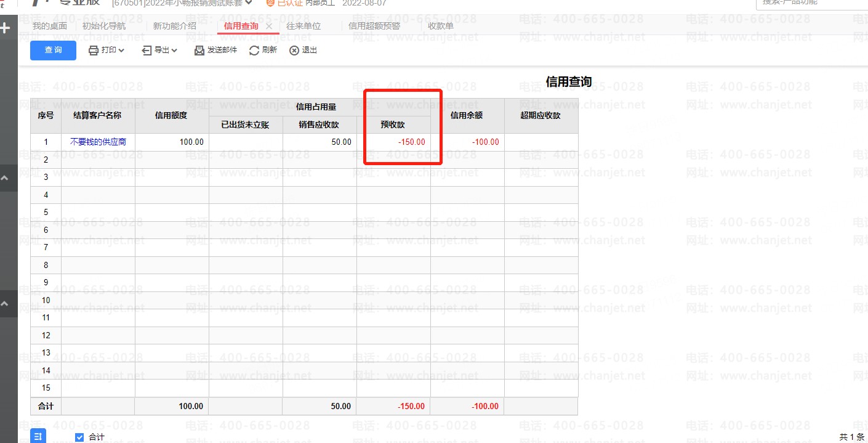Screen dimensions: 868x443
Task: Collapse the upper left sidebar chevron
Action: click(x=5, y=177)
